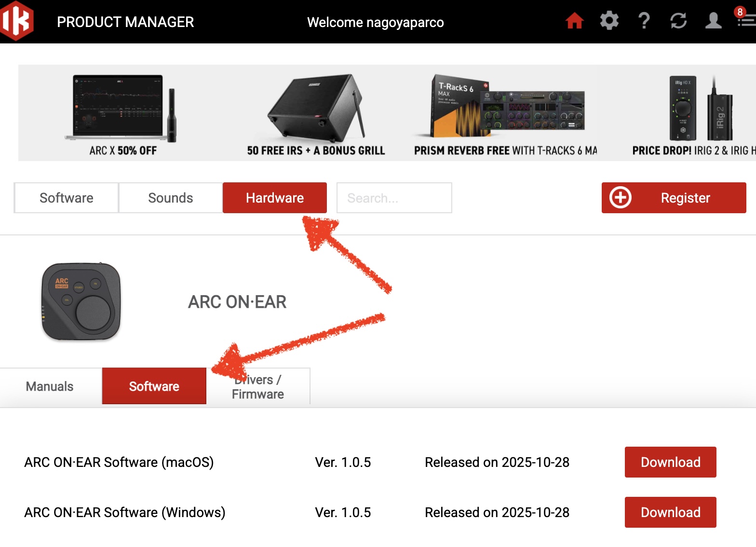Image resolution: width=756 pixels, height=547 pixels.
Task: Select the red Software product tab
Action: tap(154, 386)
